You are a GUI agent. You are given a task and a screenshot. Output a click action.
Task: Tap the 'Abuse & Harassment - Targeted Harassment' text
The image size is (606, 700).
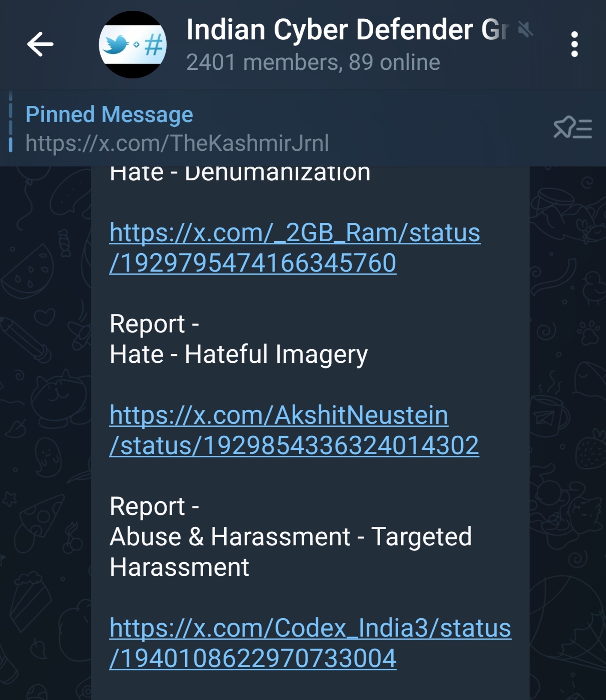(291, 552)
